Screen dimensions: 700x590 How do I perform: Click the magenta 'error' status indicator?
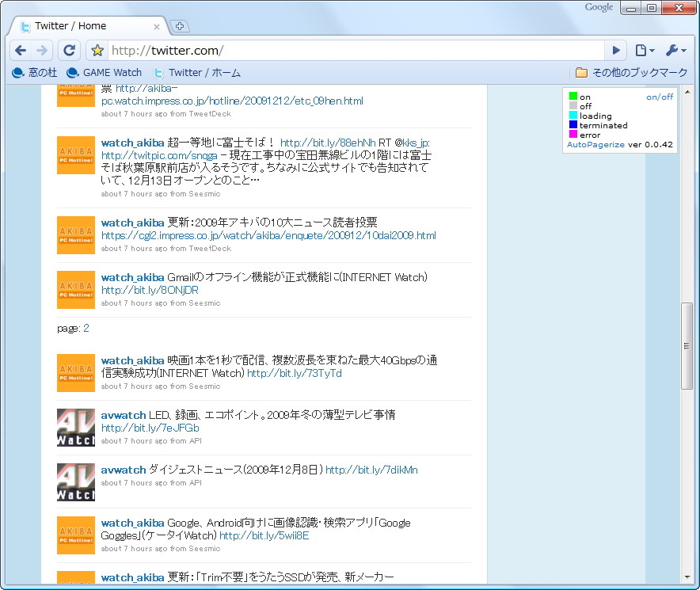[572, 133]
